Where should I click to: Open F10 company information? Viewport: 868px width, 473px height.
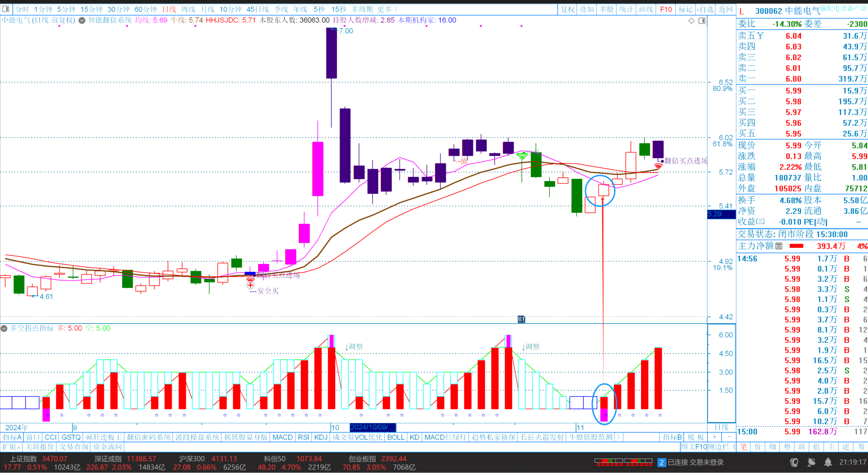click(666, 9)
